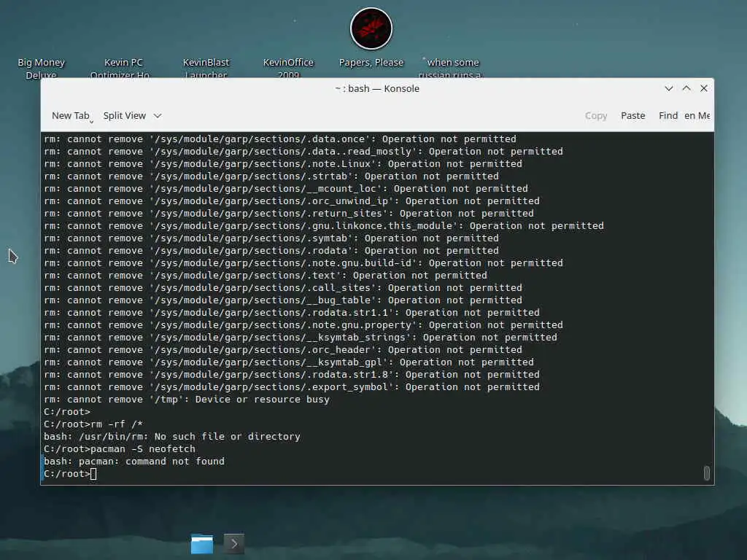Viewport: 747px width, 560px height.
Task: Close the Konsole window
Action: [704, 88]
